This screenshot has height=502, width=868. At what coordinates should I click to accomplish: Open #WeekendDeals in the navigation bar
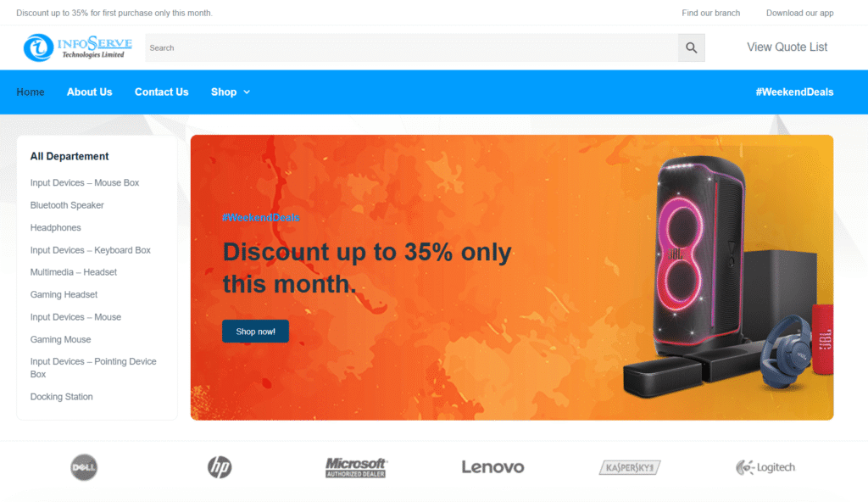pyautogui.click(x=794, y=92)
